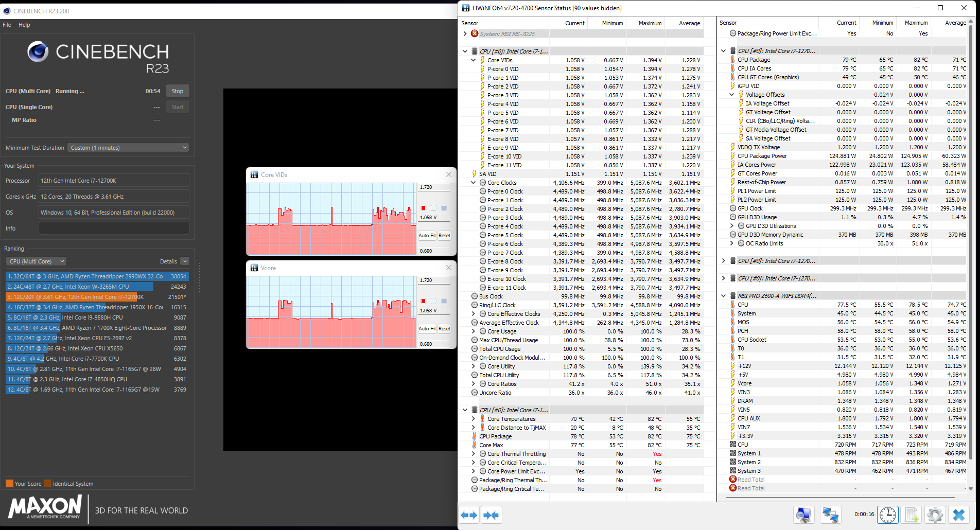The image size is (980, 530).
Task: Click the 1.720 upper limit field in Core VIDs graph
Action: coord(434,187)
